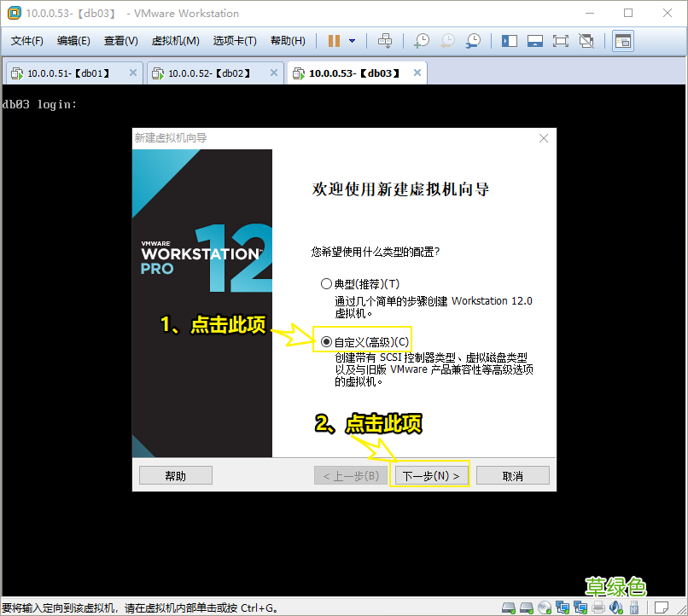
Task: Click the printer device status icon
Action: click(x=598, y=607)
